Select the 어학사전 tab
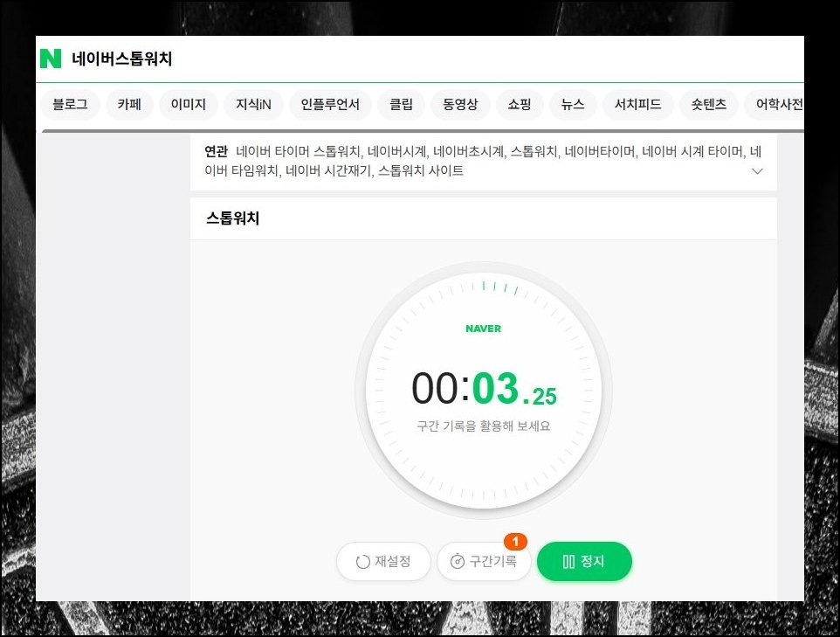This screenshot has width=840, height=637. (x=775, y=104)
